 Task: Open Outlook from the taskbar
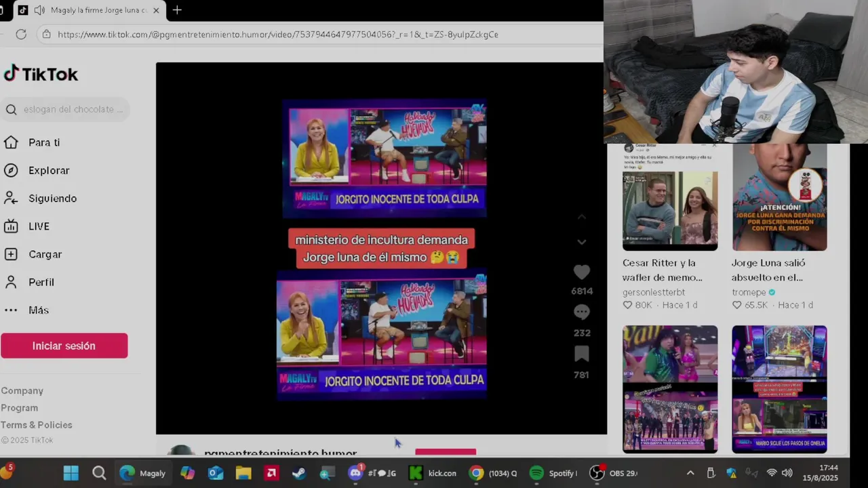tap(216, 473)
